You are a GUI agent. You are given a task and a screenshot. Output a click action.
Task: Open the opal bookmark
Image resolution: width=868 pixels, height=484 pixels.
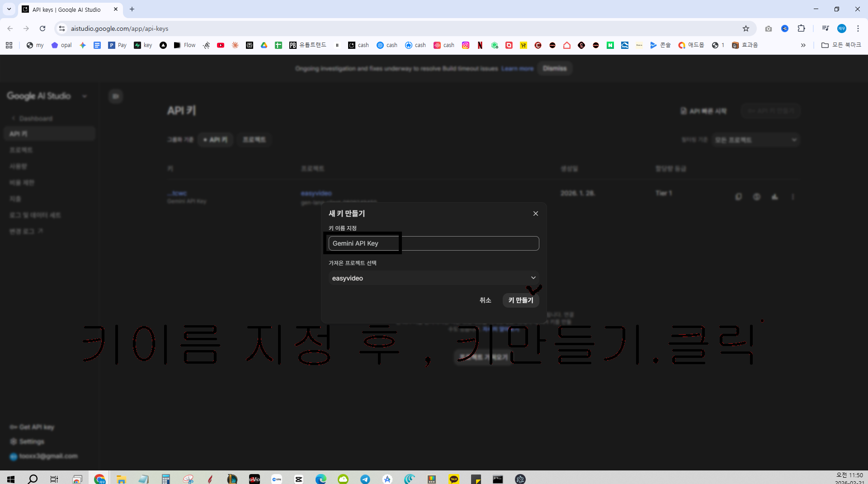pyautogui.click(x=61, y=45)
